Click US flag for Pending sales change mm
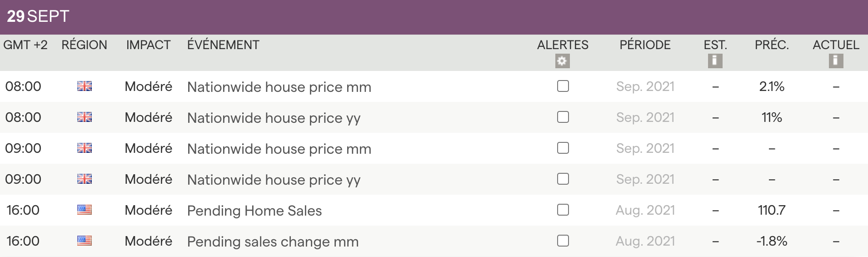 [85, 241]
